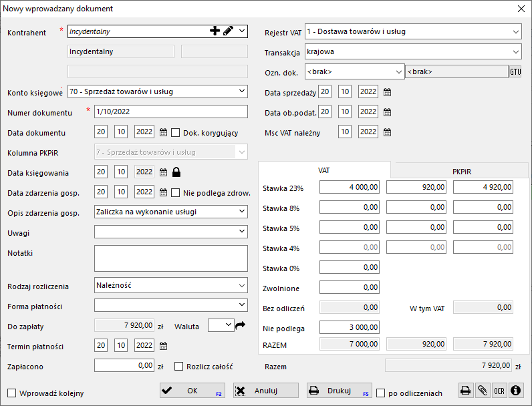Open the Forma płatności dropdown
This screenshot has width=532, height=406.
pos(241,305)
